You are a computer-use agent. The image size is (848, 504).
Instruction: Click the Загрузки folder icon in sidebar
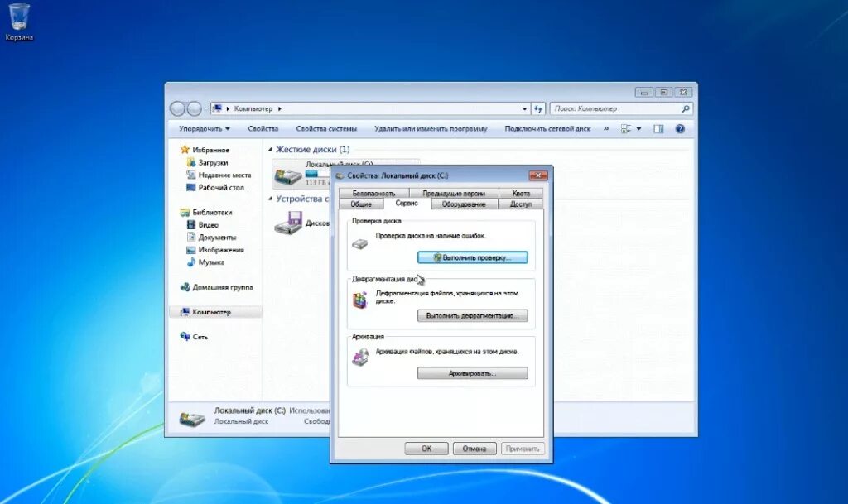coord(190,162)
